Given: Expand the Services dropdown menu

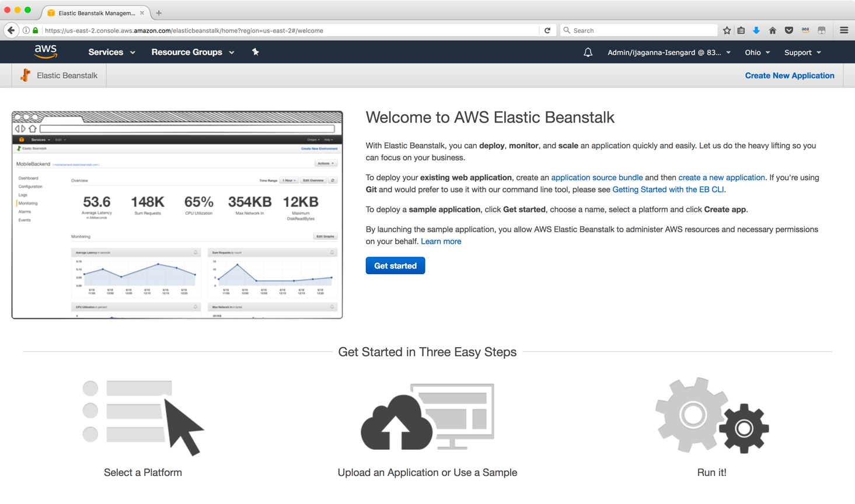Looking at the screenshot, I should pos(111,52).
